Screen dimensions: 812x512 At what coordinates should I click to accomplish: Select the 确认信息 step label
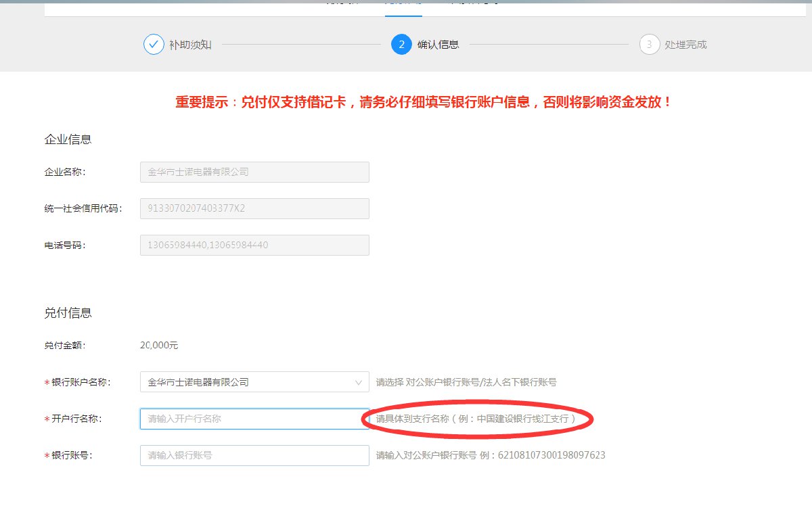[x=438, y=45]
